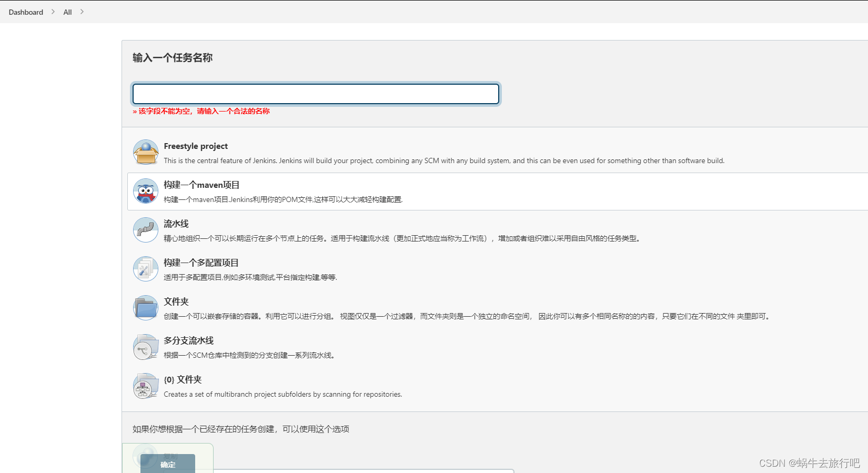Click the 构建一个多配置项目 multi-configuration icon

[x=146, y=269]
